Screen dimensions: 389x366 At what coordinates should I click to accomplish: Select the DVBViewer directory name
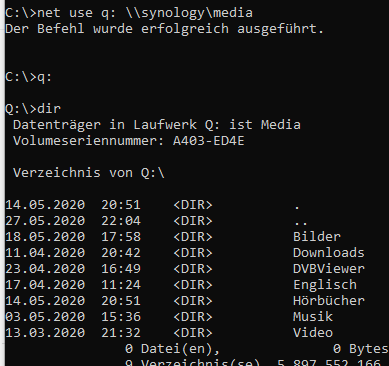(329, 269)
